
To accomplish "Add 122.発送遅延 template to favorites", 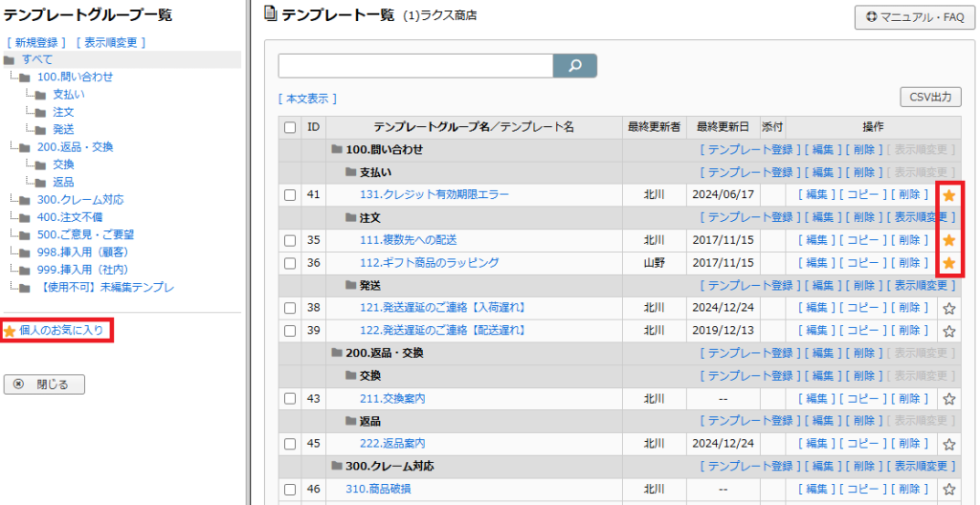I will (948, 331).
